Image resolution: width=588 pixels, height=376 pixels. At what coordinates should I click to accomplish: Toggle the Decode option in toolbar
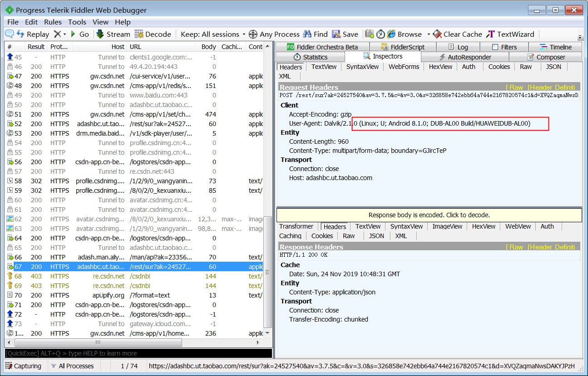tap(153, 34)
